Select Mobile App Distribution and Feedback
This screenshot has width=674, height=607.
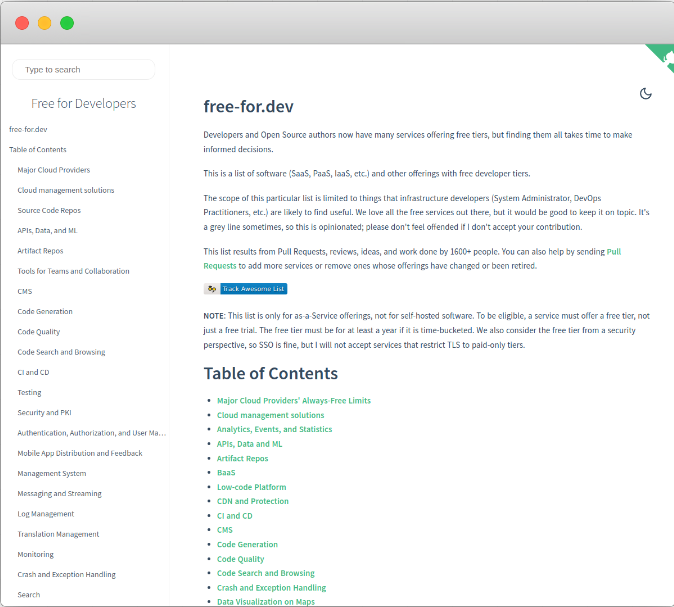(x=80, y=453)
